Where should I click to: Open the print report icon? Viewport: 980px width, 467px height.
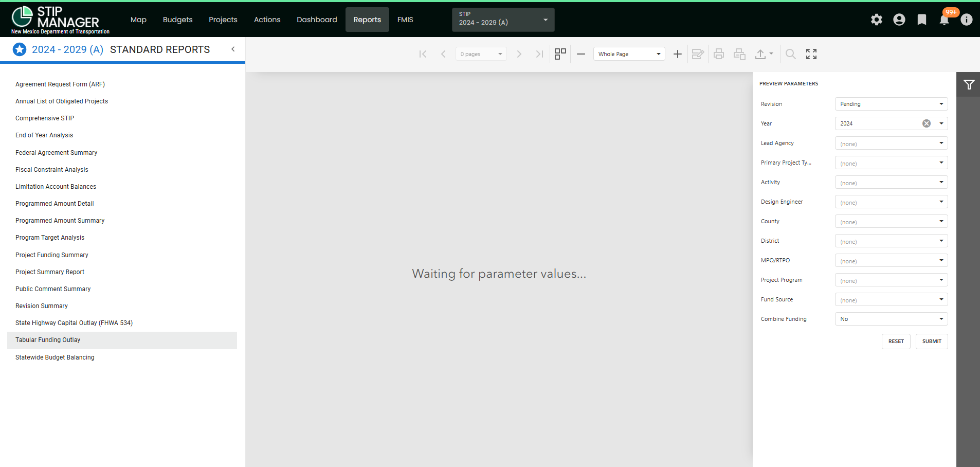pos(719,54)
